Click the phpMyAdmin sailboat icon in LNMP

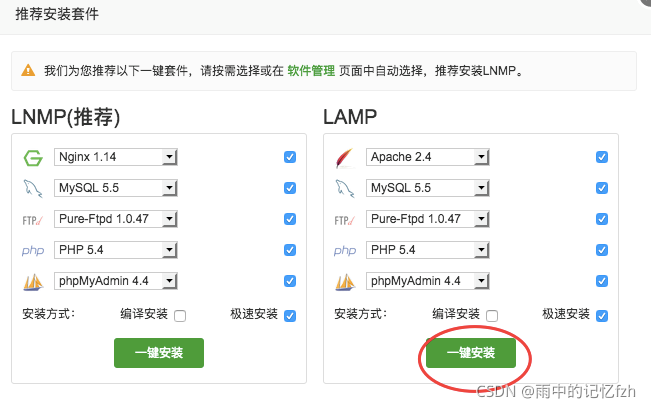[33, 282]
